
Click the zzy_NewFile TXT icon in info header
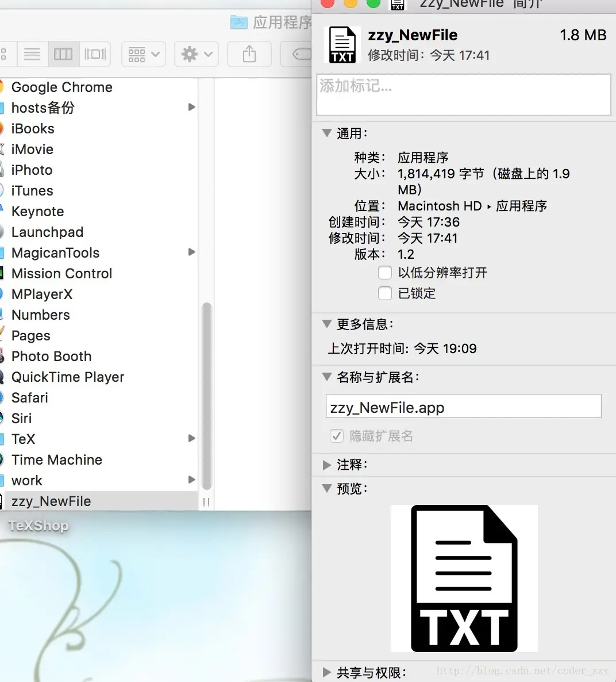pos(342,45)
